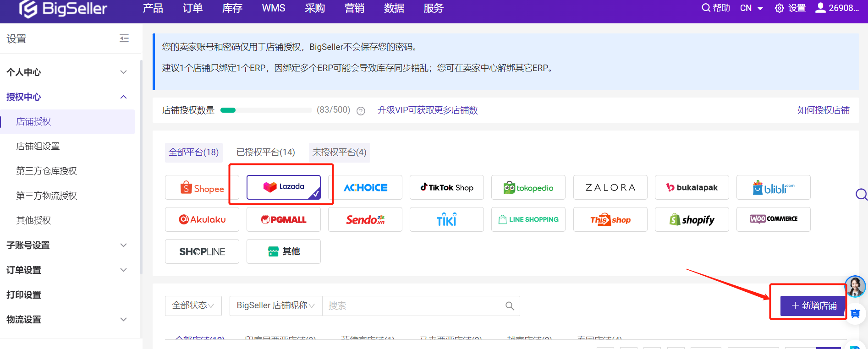The height and width of the screenshot is (349, 868).
Task: Click the BigSeller logo icon
Action: (x=28, y=9)
